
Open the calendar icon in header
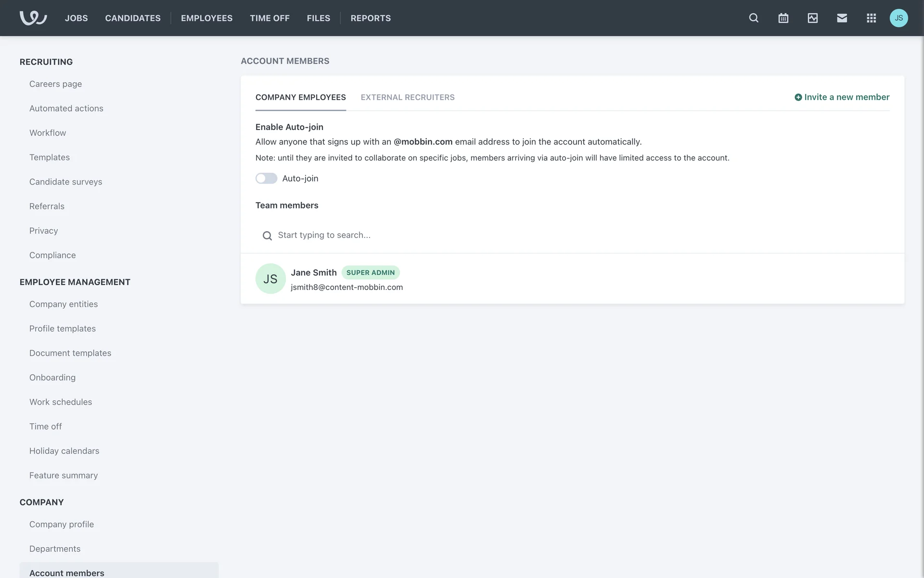783,18
